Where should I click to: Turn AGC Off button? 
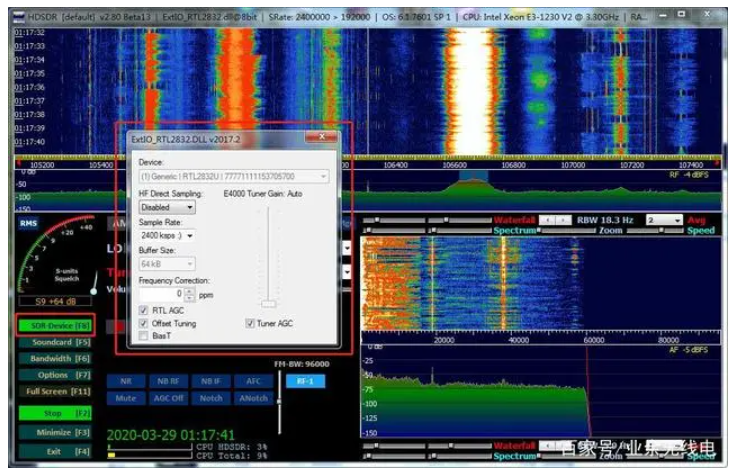pos(167,397)
